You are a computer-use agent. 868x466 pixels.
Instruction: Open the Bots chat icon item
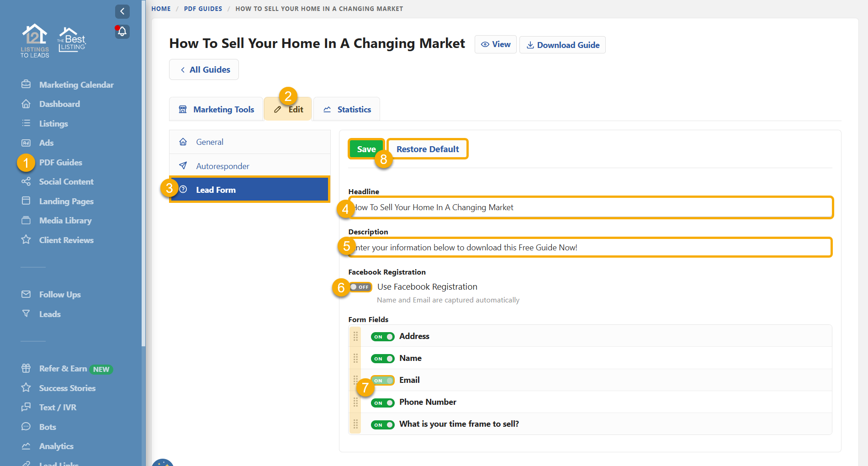tap(26, 427)
